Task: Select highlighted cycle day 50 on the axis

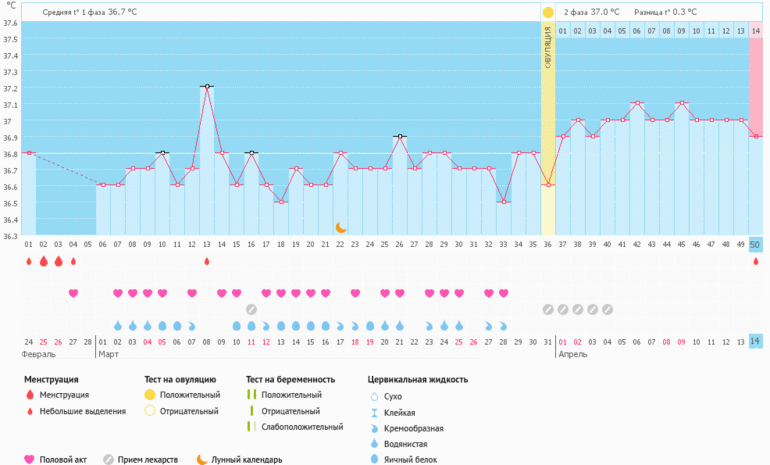Action: pos(756,244)
